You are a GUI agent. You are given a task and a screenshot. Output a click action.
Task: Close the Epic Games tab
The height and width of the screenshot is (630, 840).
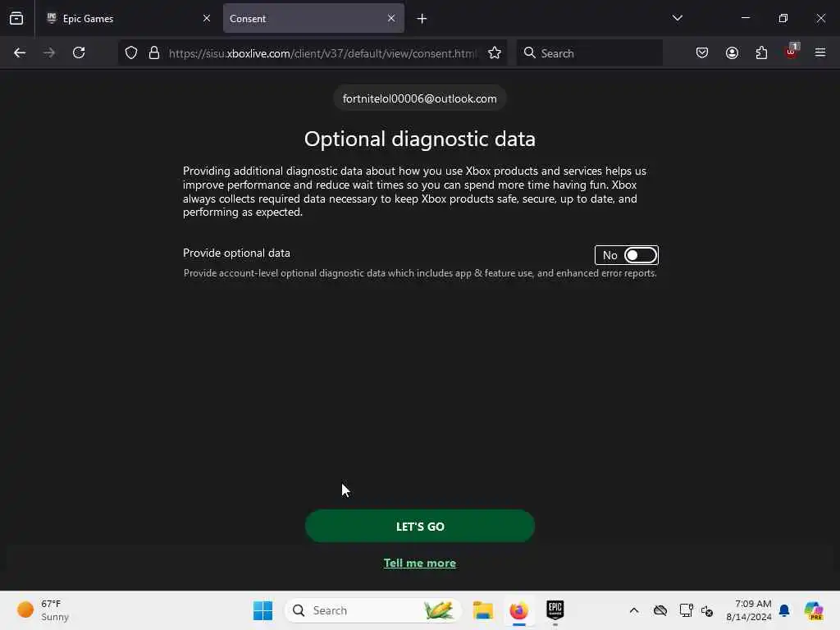click(207, 18)
